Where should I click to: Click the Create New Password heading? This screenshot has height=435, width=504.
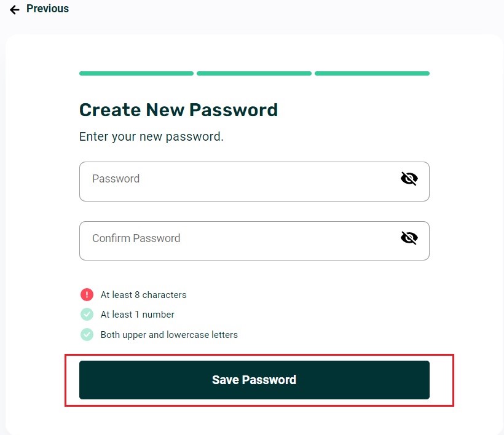(178, 110)
